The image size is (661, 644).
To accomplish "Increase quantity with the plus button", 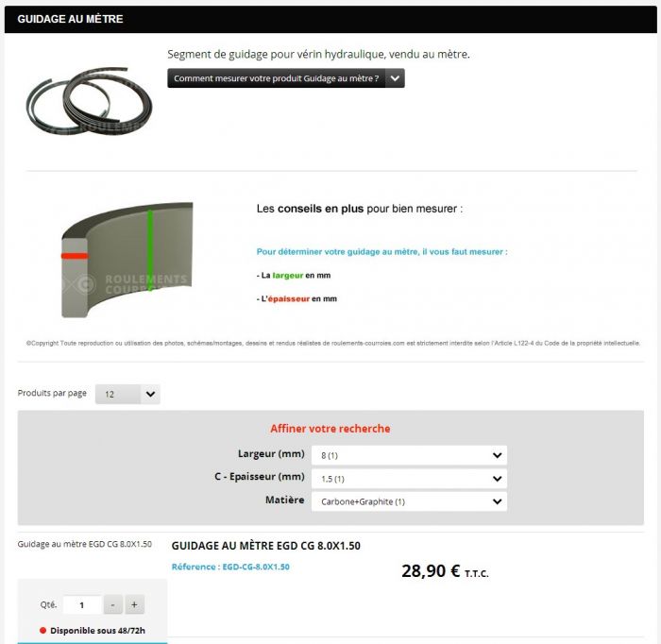I will [134, 604].
